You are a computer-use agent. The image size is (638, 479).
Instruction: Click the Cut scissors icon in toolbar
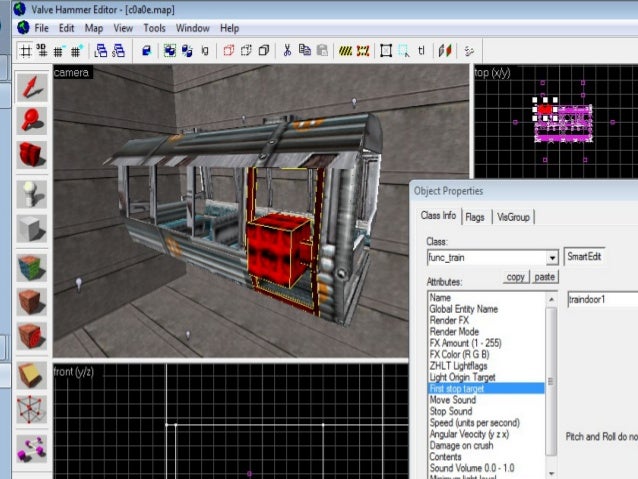tap(287, 50)
